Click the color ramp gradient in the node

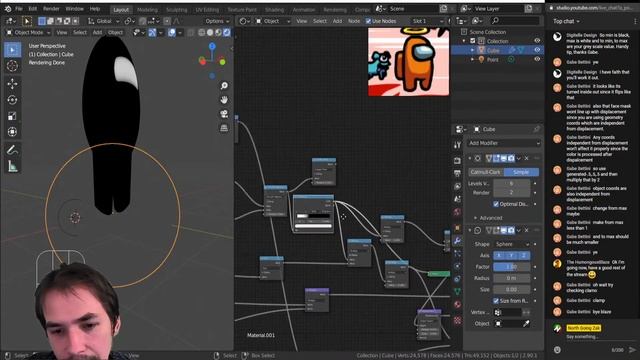313,216
